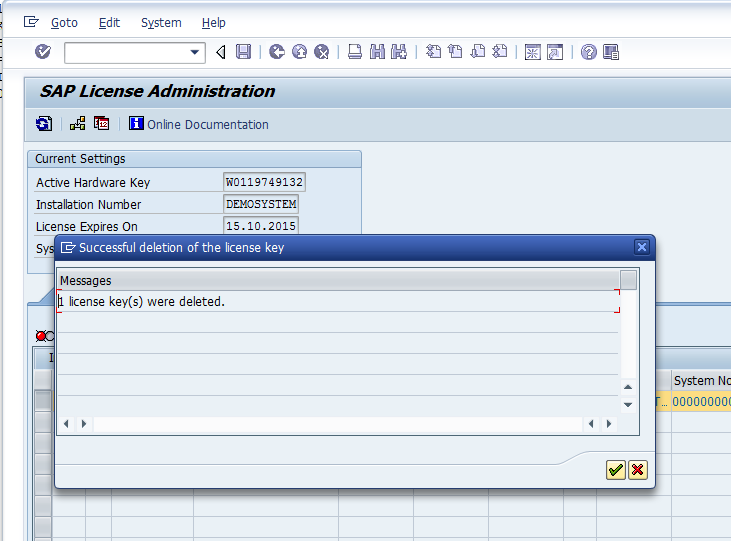Open Help via the question mark icon

click(588, 52)
